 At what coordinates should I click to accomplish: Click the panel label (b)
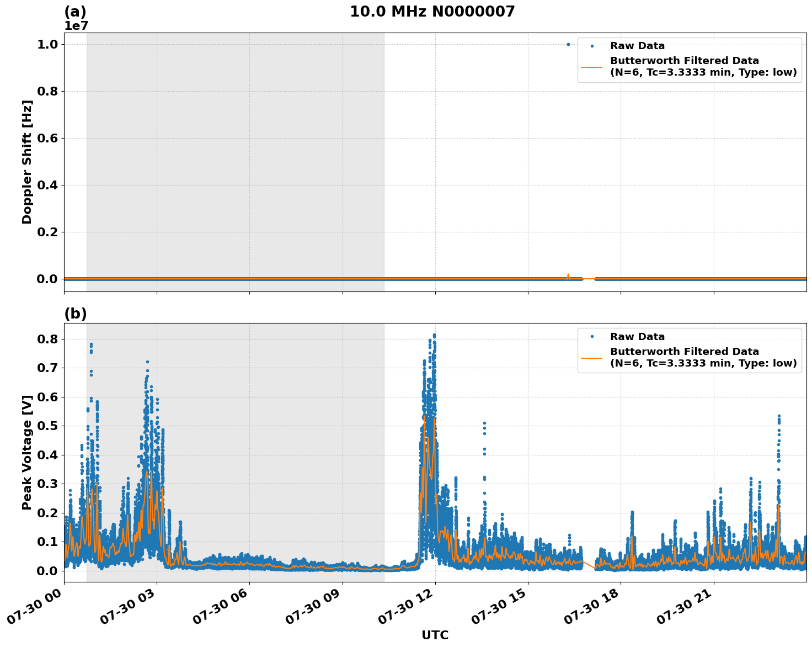76,313
